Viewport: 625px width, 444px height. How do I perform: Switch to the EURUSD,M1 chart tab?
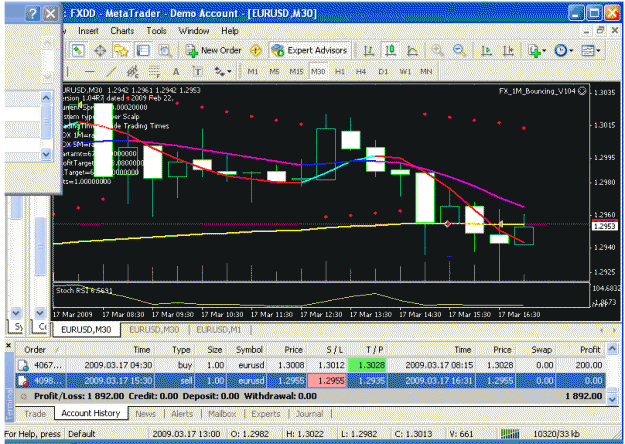tap(219, 330)
